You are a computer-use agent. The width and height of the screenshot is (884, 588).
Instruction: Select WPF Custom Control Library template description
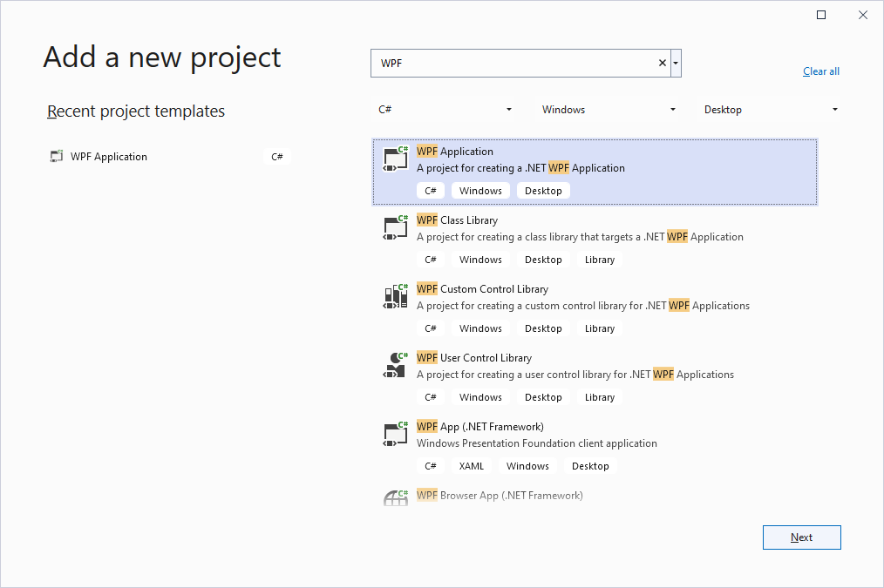(x=582, y=306)
